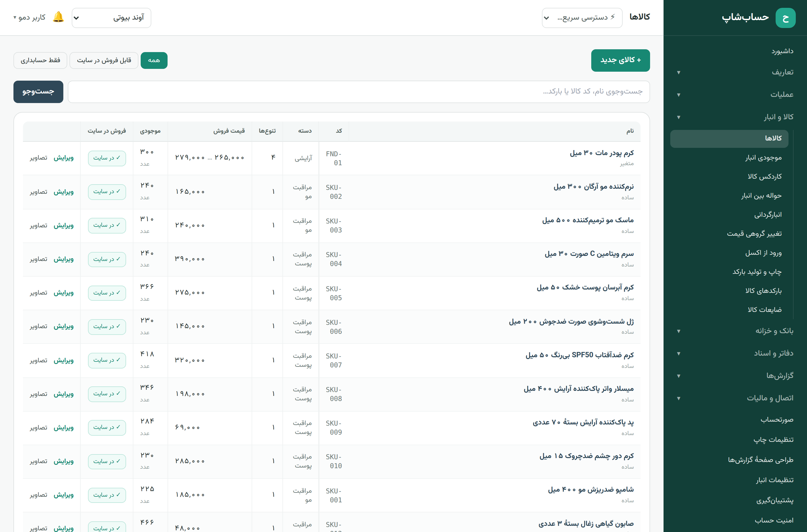Select the فقط حسابداری filter tab
807x532 pixels.
point(40,60)
